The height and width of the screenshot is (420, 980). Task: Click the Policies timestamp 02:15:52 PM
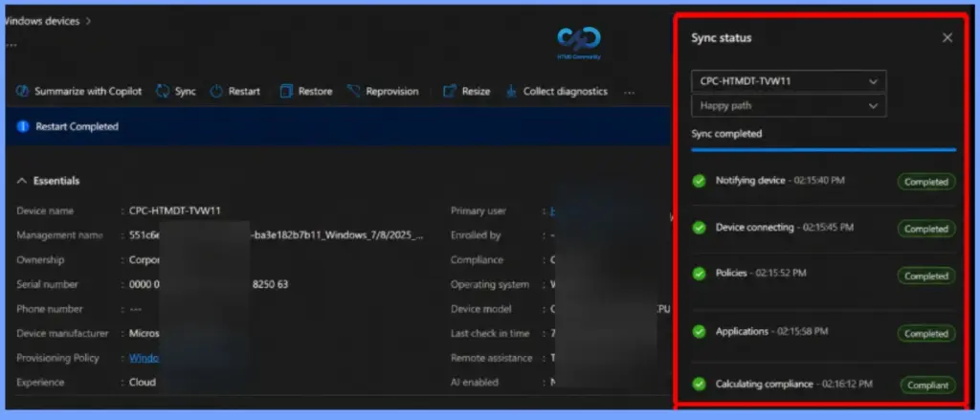(781, 273)
